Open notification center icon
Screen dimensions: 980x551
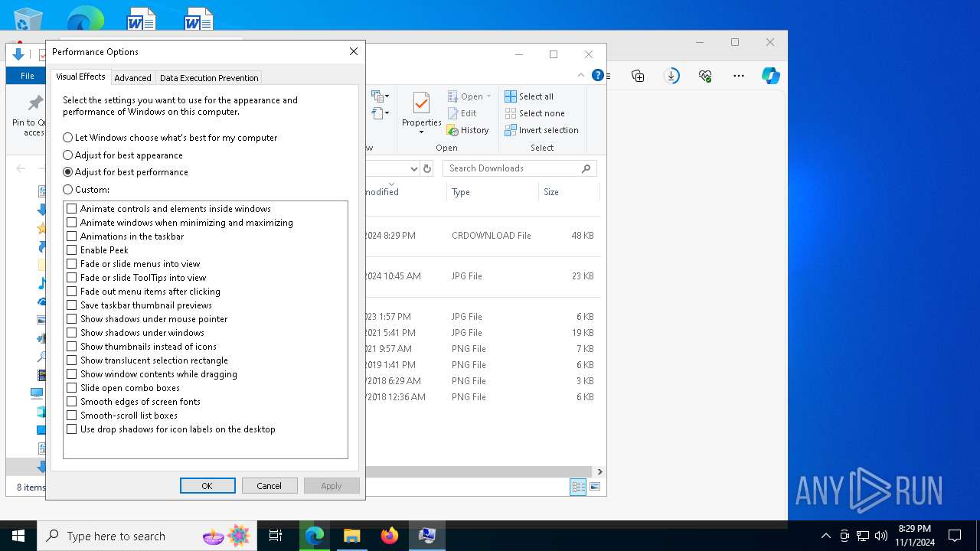click(x=955, y=536)
